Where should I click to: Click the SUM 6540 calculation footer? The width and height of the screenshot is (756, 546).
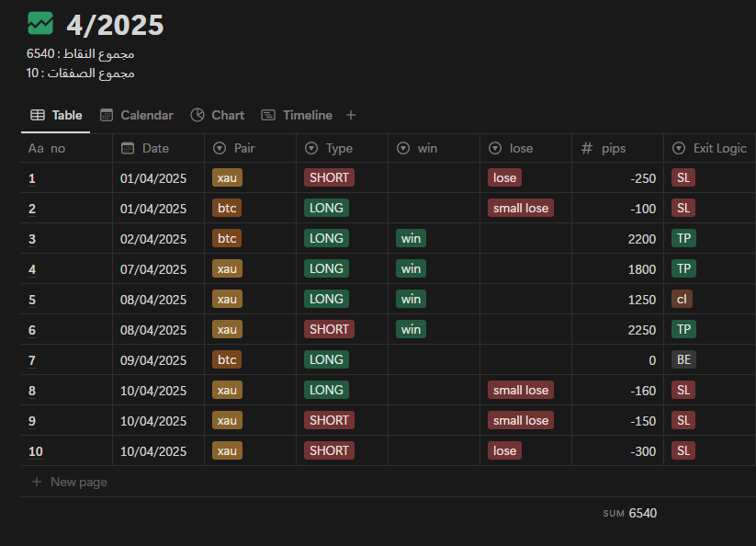(630, 513)
